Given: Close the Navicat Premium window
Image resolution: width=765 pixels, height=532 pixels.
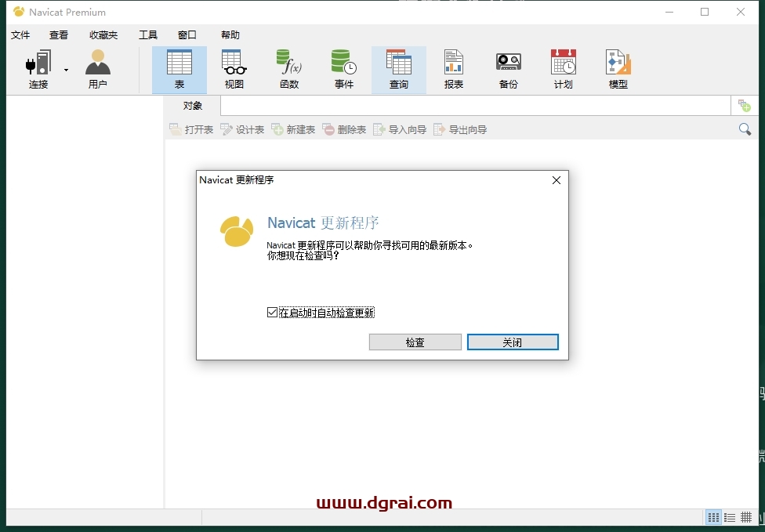Looking at the screenshot, I should coord(741,13).
